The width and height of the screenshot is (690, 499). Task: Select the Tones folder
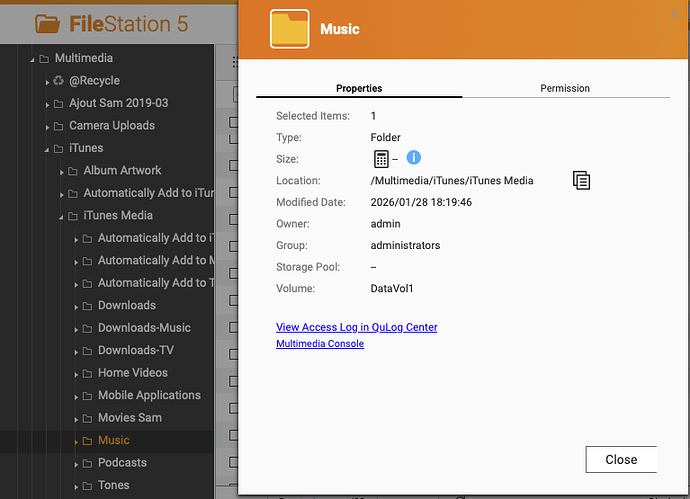click(114, 485)
